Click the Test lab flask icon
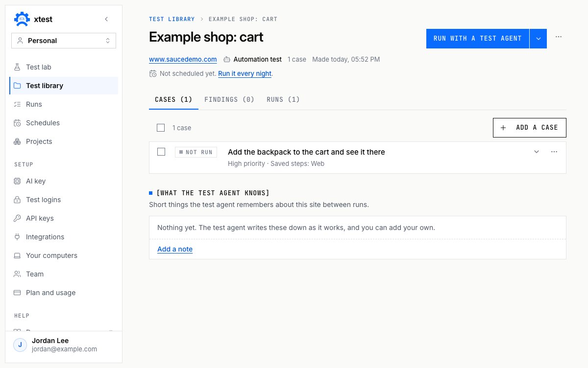This screenshot has height=368, width=588. coord(17,67)
